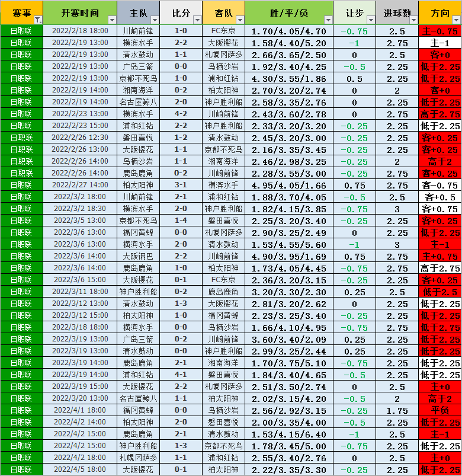Image resolution: width=462 pixels, height=476 pixels.
Task: Click the odds cell 2.66/3.65/2.50
Action: point(289,55)
